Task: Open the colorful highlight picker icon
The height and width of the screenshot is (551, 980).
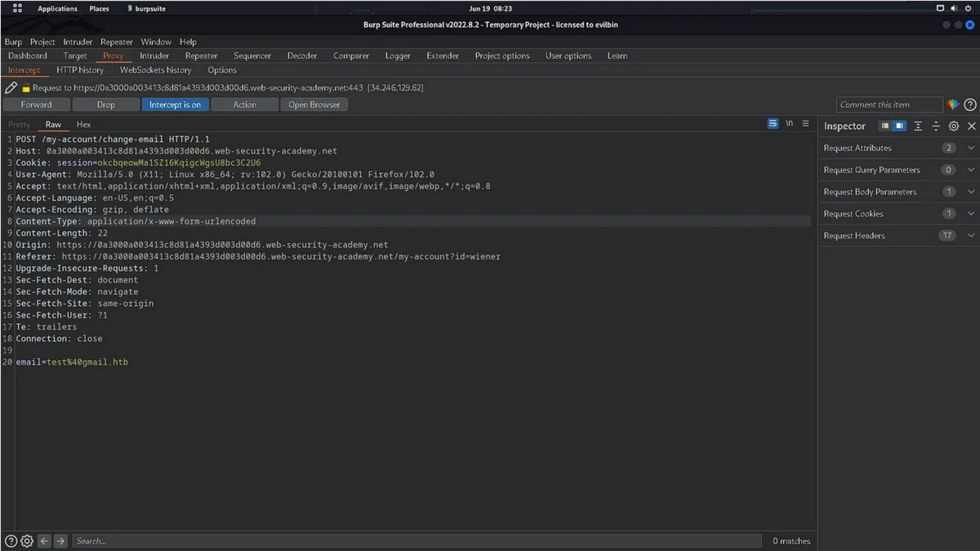Action: pos(953,104)
